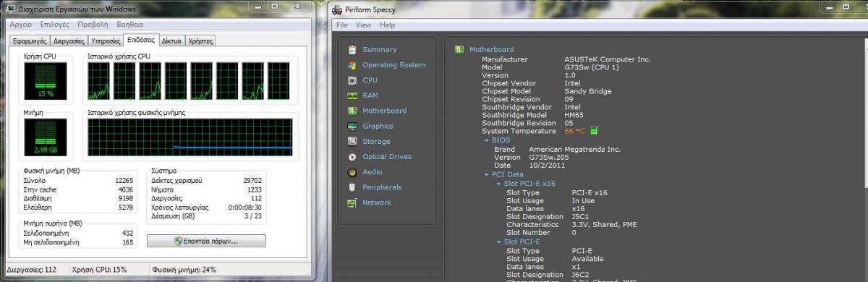Open the Graphics icon in Speccy sidebar
The image size is (868, 282).
(x=352, y=126)
